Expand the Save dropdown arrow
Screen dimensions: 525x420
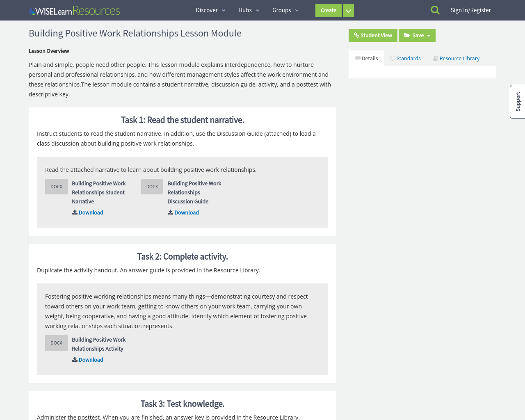429,35
